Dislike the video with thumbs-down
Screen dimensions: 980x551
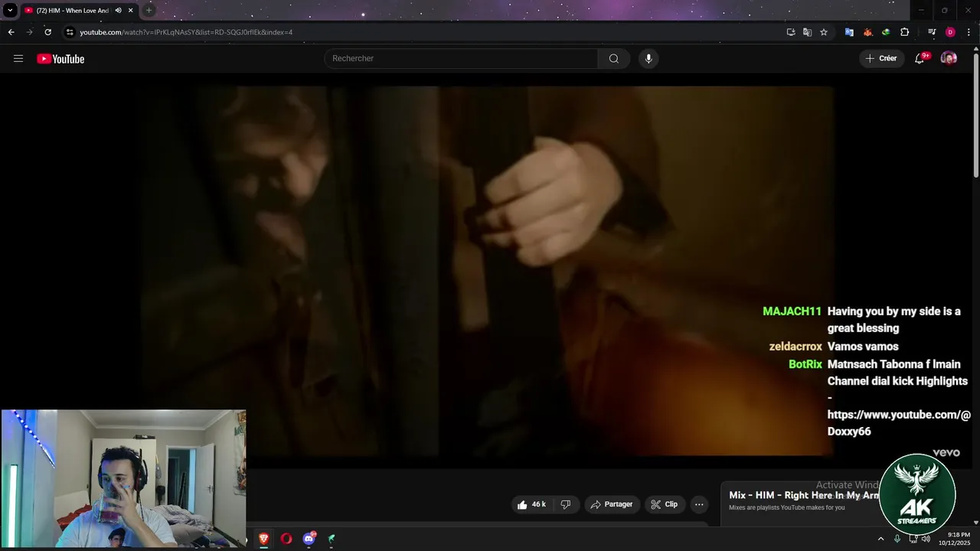[566, 504]
